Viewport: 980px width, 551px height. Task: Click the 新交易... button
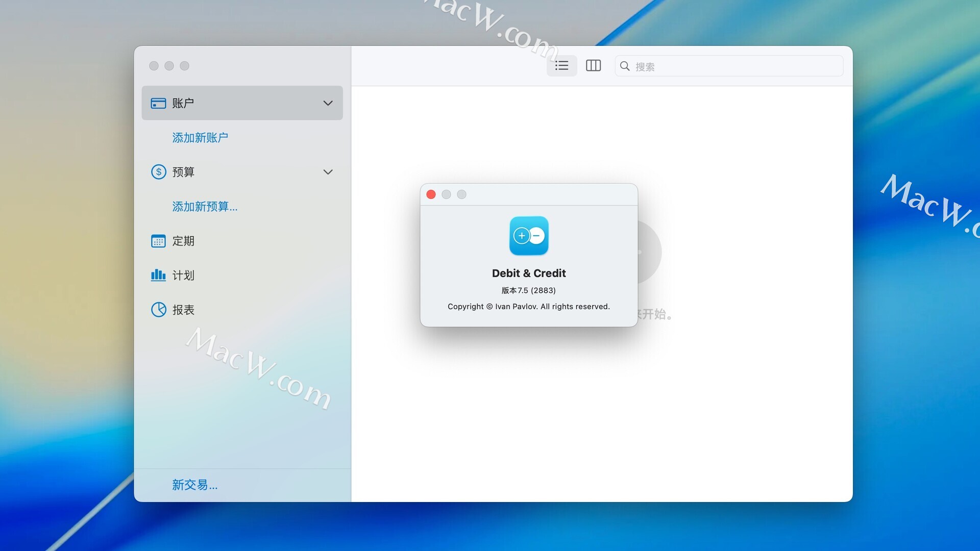tap(194, 485)
